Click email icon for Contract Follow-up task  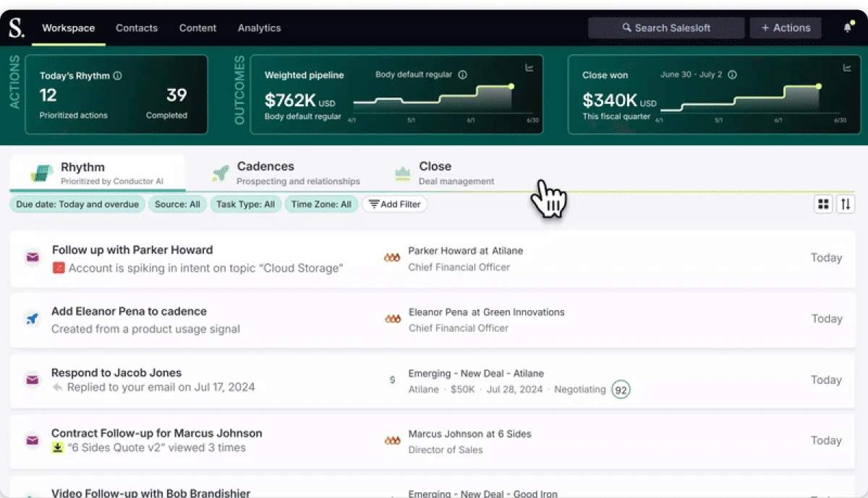click(x=32, y=440)
